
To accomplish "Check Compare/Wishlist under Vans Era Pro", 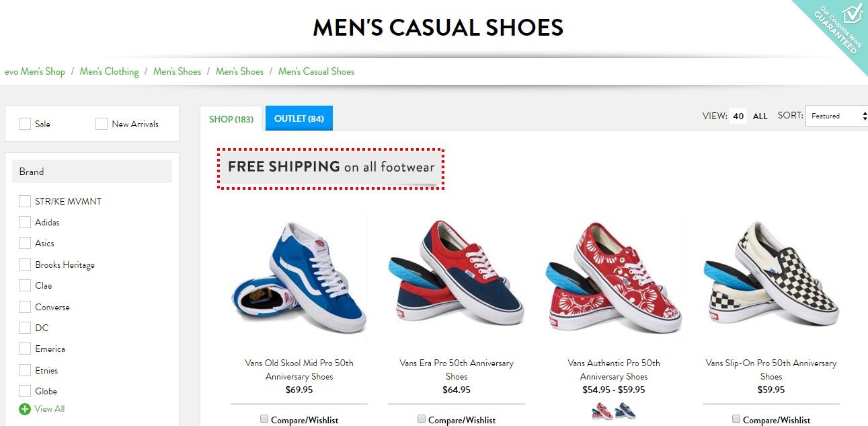I will pos(422,418).
